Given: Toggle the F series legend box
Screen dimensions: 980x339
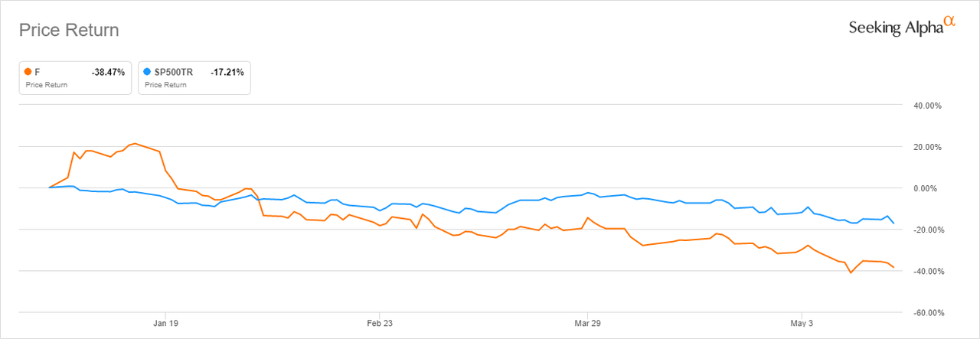Looking at the screenshot, I should (x=74, y=77).
